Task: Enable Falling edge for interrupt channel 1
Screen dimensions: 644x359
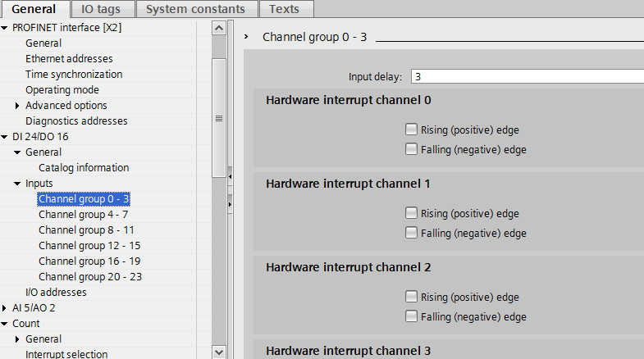Action: (411, 233)
